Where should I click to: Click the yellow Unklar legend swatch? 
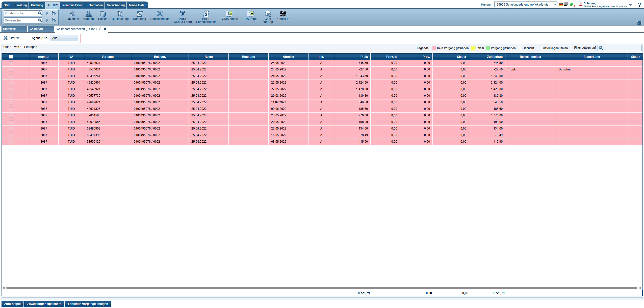[473, 48]
